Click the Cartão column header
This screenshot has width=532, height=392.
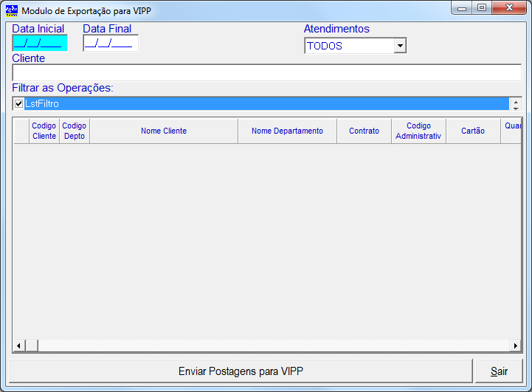pyautogui.click(x=473, y=131)
